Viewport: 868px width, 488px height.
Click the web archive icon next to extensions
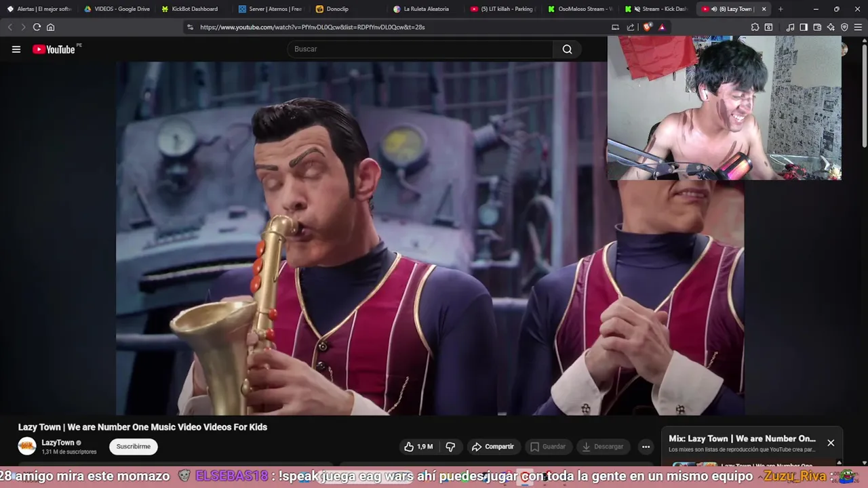click(x=768, y=27)
